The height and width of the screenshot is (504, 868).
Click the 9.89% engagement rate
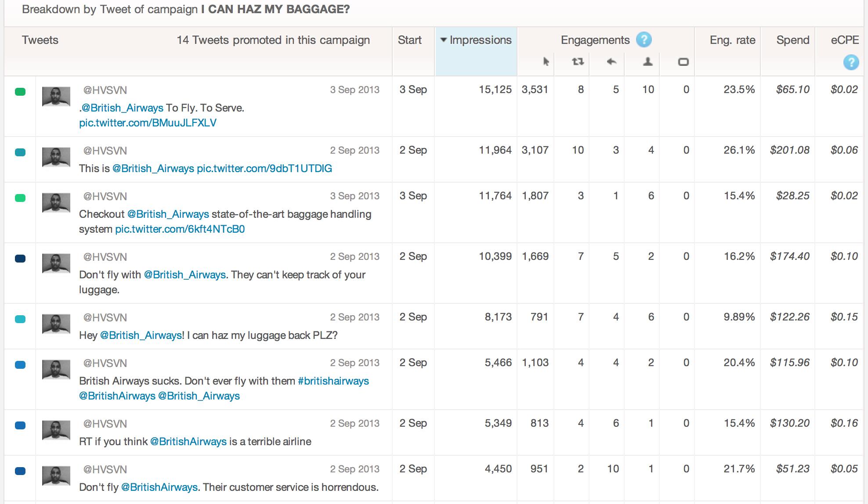tap(739, 317)
